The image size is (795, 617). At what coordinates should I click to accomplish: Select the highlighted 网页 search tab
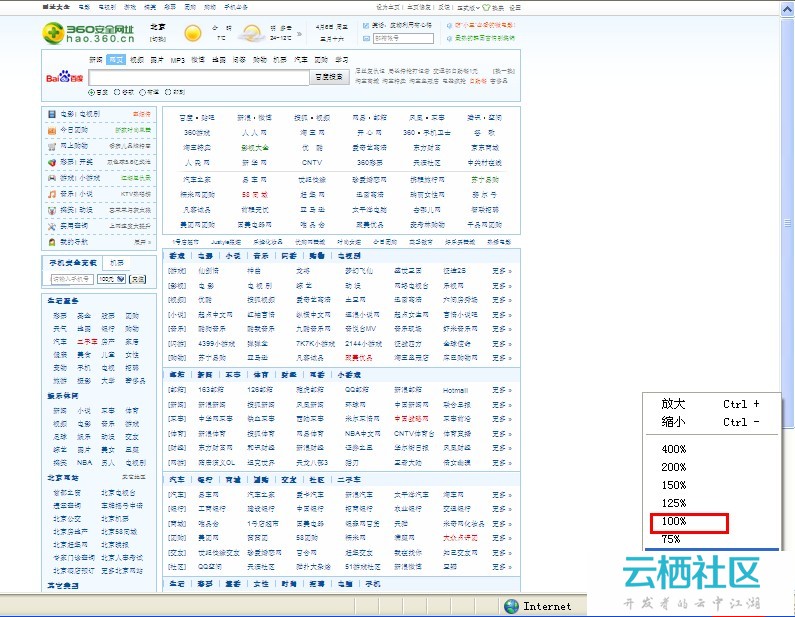click(x=116, y=60)
